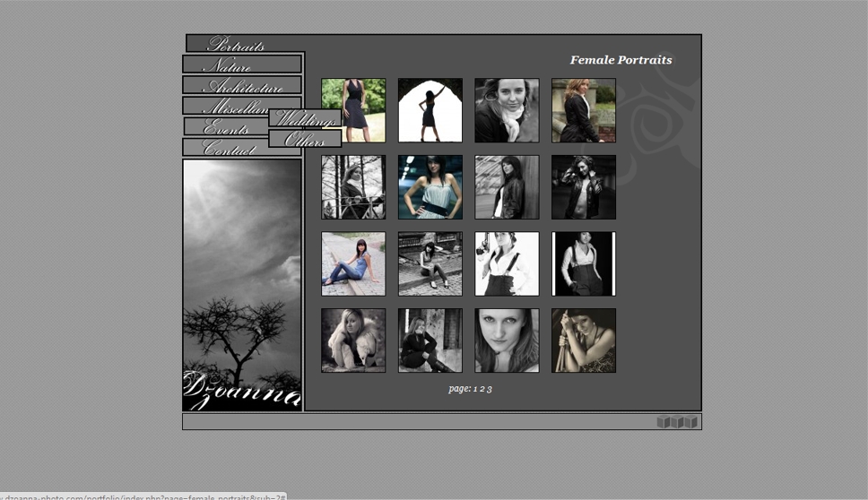Open the close-up face thumbnail in bottom row
The height and width of the screenshot is (500, 868).
(x=507, y=341)
